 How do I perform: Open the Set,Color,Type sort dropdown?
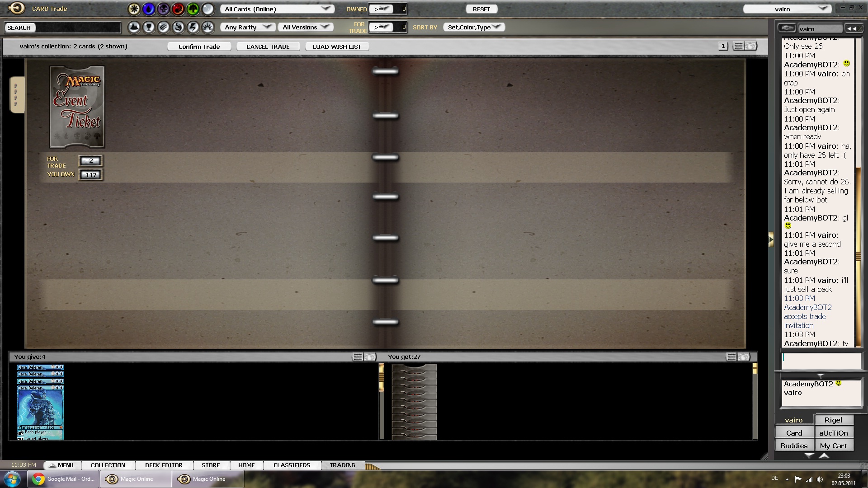[x=474, y=27]
